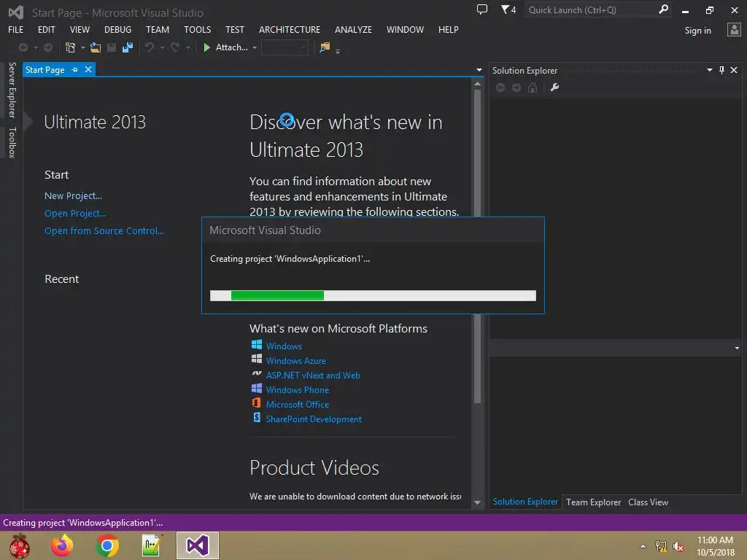Click the Save toolbar icon
Viewport: 747px width, 560px height.
(112, 47)
